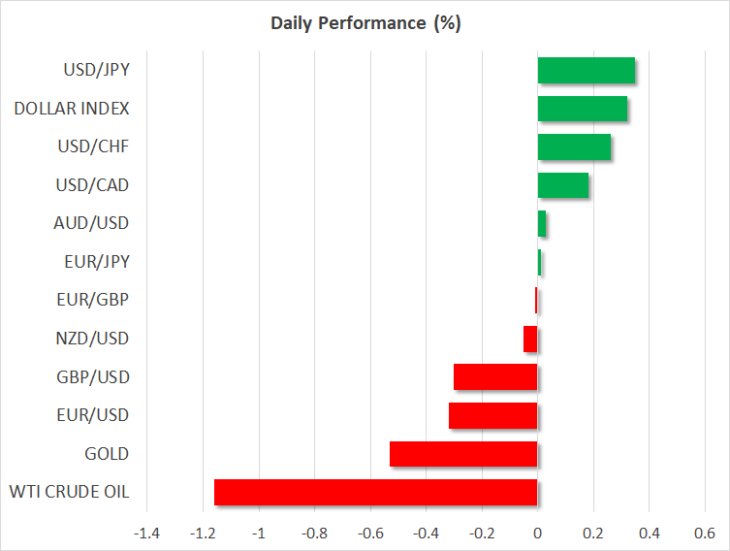The image size is (730, 551).
Task: Select the red GBP/USD bar
Action: pyautogui.click(x=495, y=377)
